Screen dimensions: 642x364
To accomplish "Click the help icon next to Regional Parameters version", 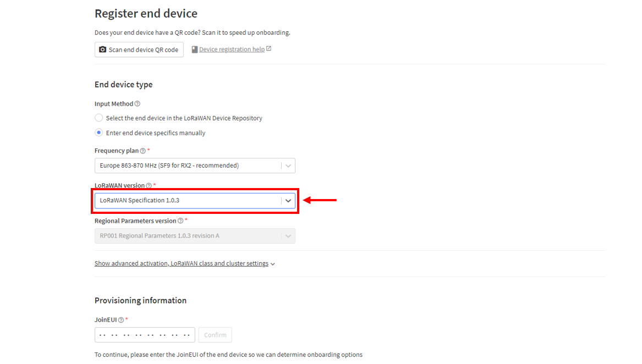I will [x=180, y=221].
